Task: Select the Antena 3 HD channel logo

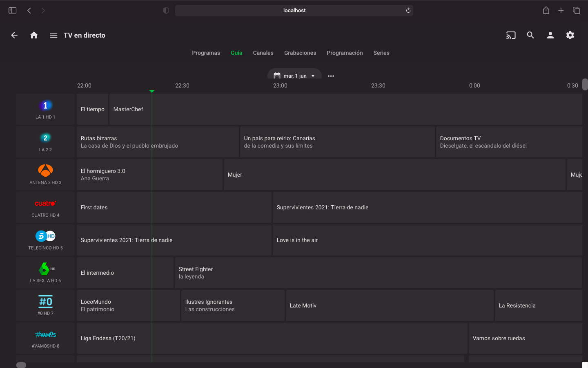Action: pos(45,171)
